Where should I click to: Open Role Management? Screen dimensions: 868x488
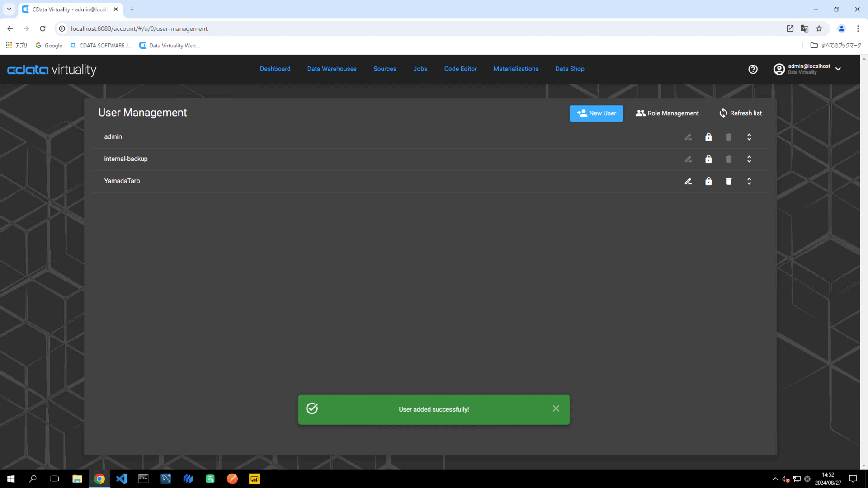(667, 113)
